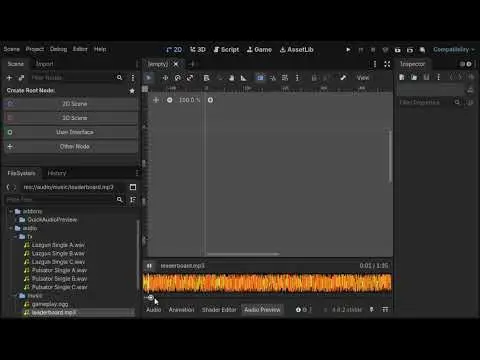
Task: Create a 3D Scene root node
Action: [x=71, y=118]
